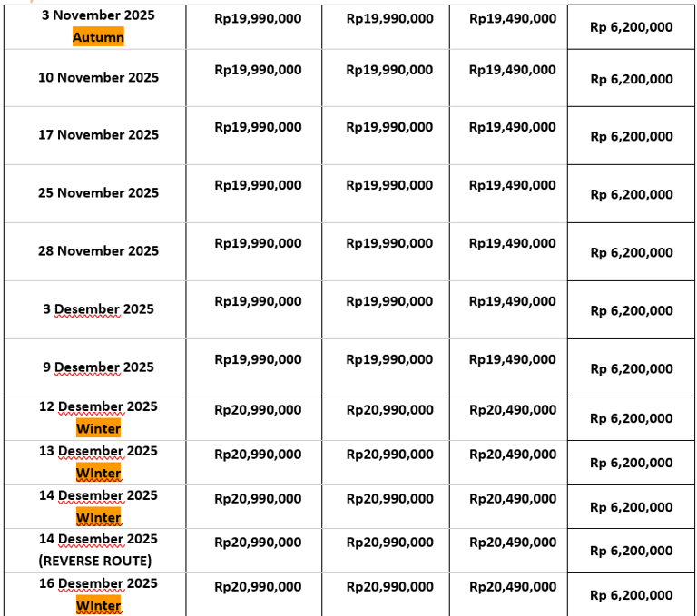Click the 25 November 2025 date cell
The width and height of the screenshot is (697, 616).
click(98, 192)
